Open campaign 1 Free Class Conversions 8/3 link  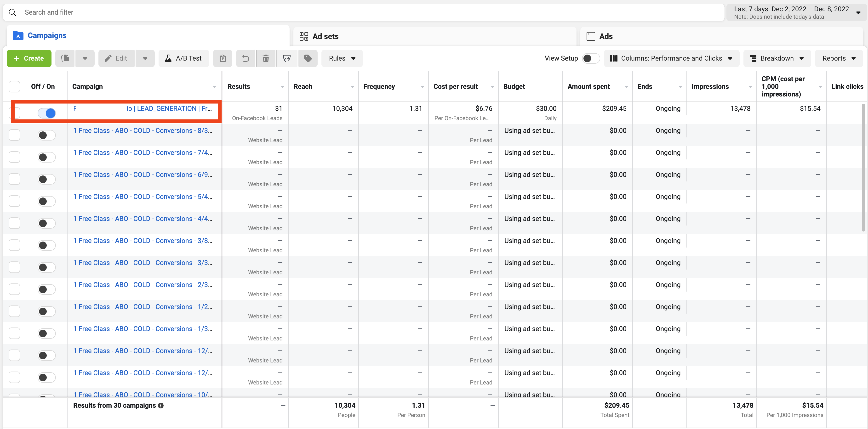tap(143, 131)
